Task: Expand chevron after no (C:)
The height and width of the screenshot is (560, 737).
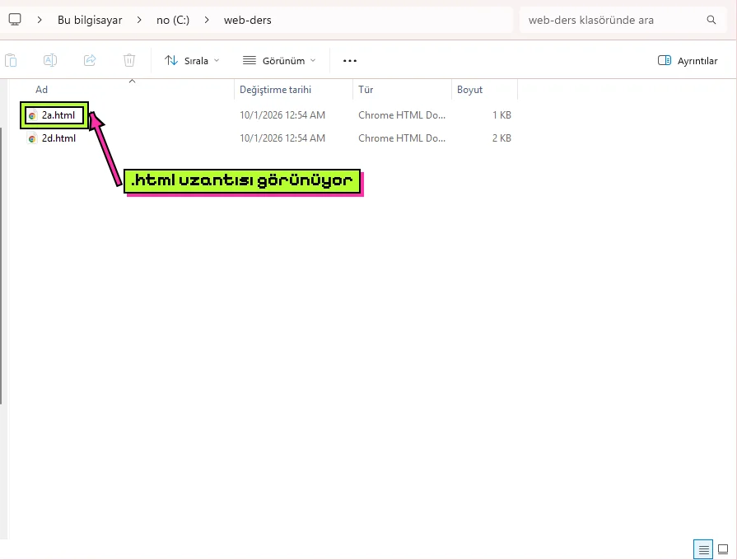Action: (x=207, y=20)
